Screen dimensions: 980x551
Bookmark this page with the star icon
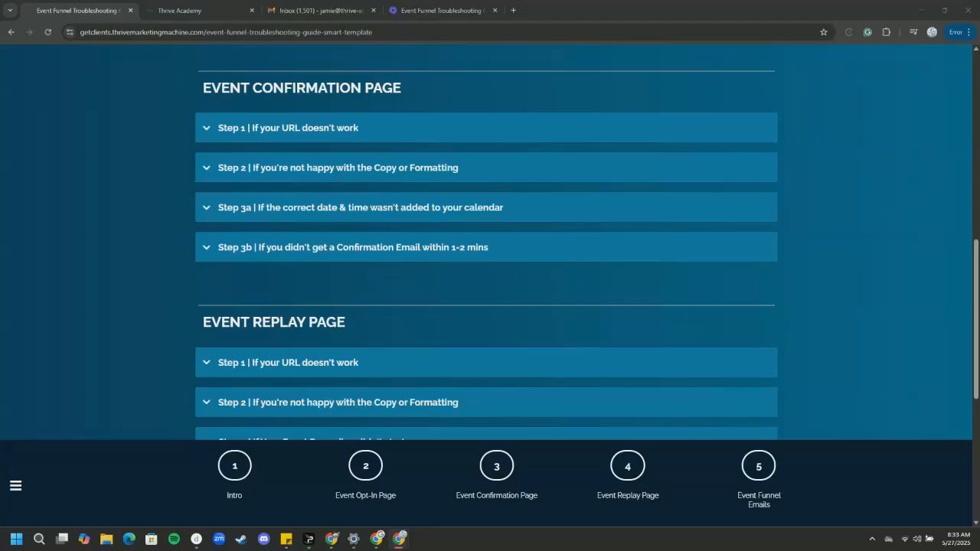click(x=824, y=32)
